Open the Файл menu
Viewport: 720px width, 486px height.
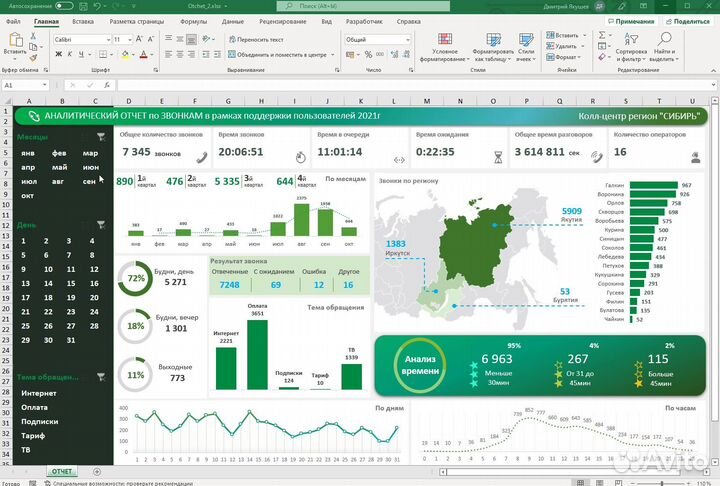13,22
